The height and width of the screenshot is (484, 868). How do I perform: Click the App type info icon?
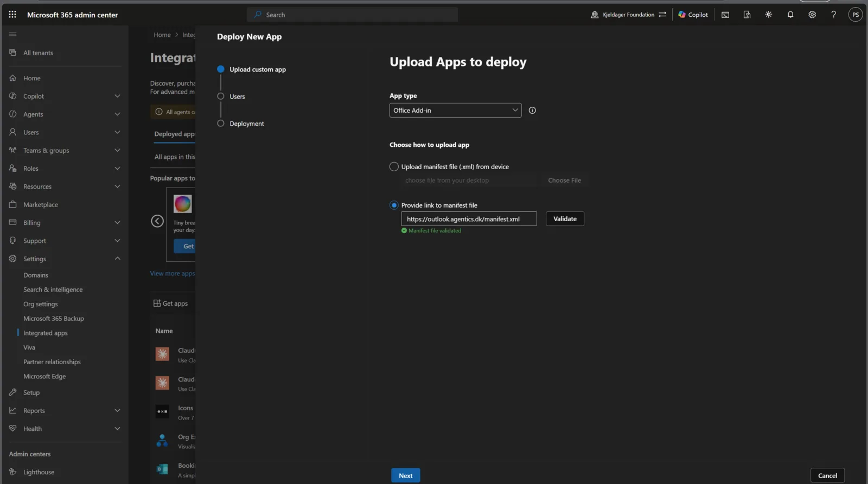532,111
